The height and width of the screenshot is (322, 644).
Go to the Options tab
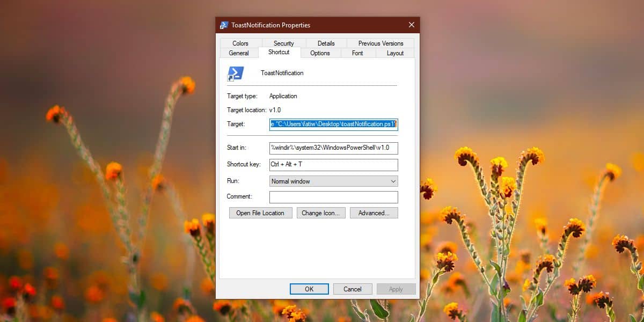tap(320, 53)
